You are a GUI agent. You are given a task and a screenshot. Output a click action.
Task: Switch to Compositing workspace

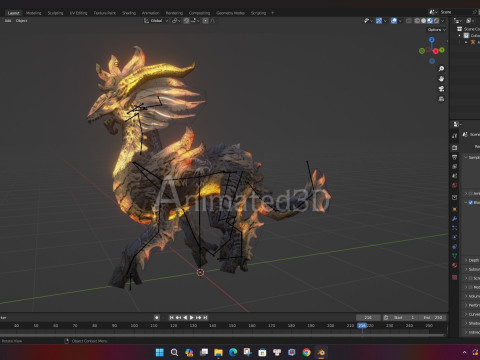pos(199,13)
